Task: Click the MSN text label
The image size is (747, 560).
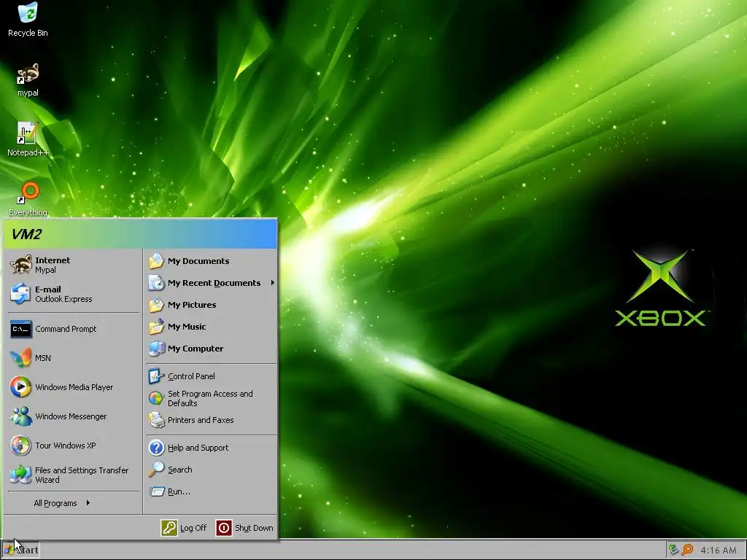Action: point(43,357)
